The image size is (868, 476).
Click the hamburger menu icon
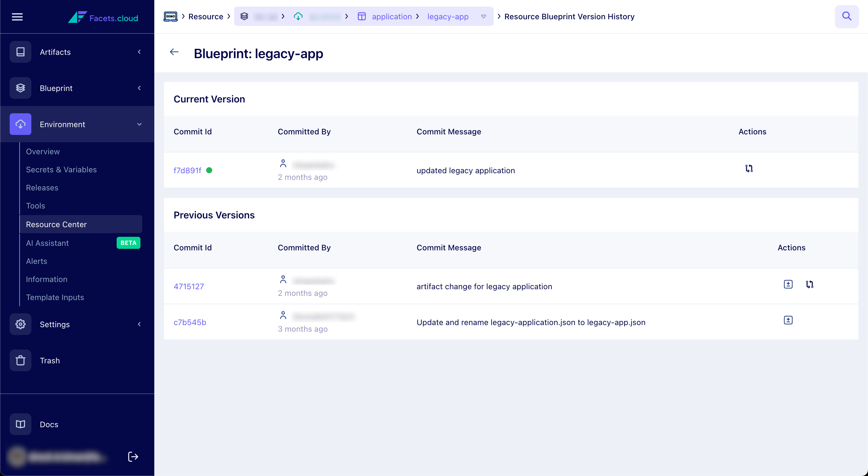[x=17, y=17]
